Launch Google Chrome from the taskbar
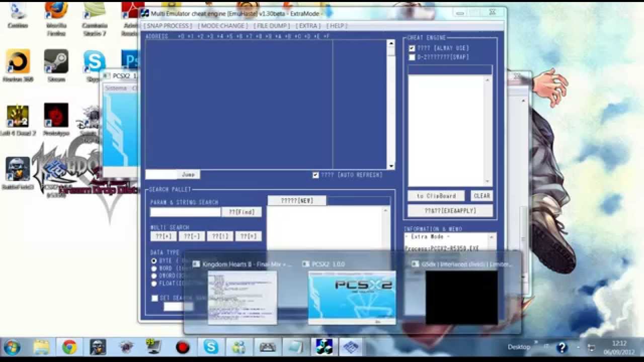The height and width of the screenshot is (362, 644). (69, 347)
